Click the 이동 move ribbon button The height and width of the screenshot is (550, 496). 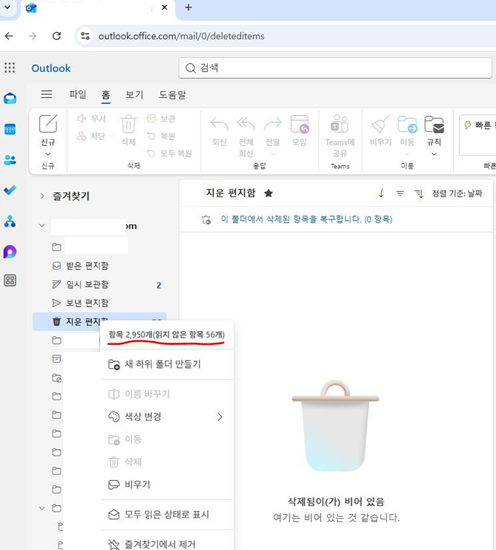click(x=407, y=130)
